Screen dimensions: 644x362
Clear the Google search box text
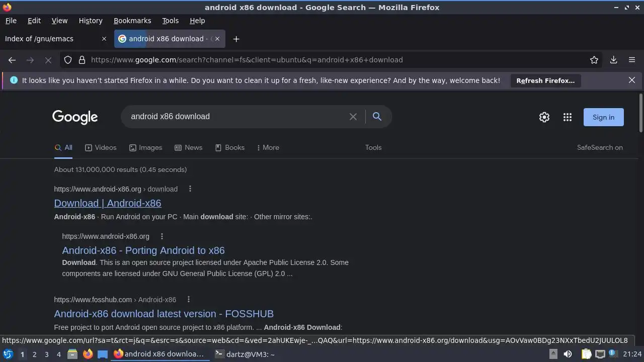tap(353, 117)
